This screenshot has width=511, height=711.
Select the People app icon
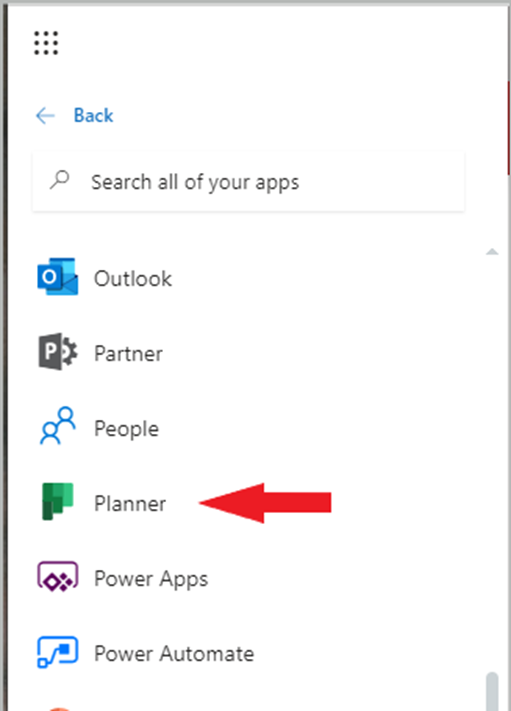point(58,426)
